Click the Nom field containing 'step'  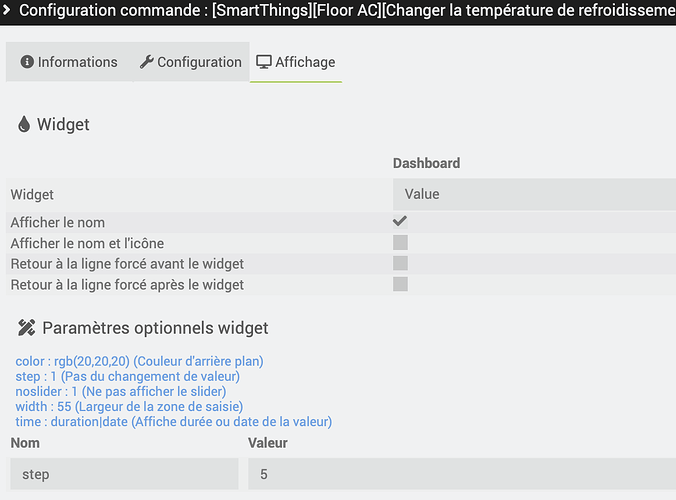[124, 474]
